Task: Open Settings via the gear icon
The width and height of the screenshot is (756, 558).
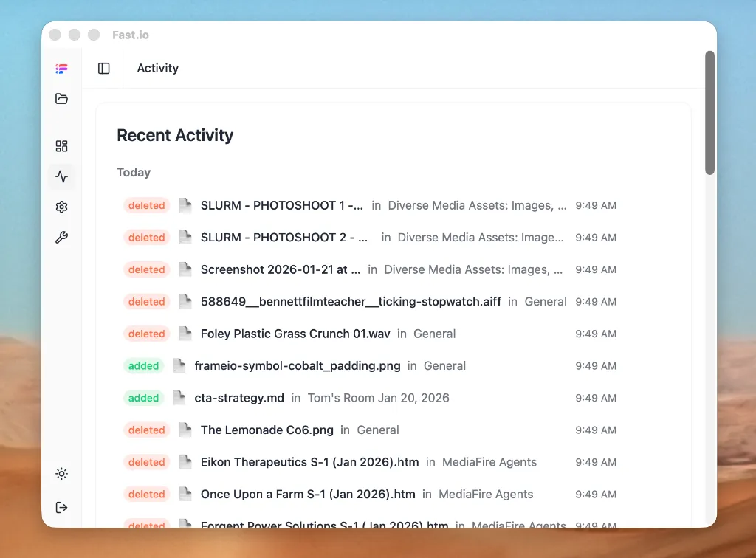Action: [x=61, y=207]
